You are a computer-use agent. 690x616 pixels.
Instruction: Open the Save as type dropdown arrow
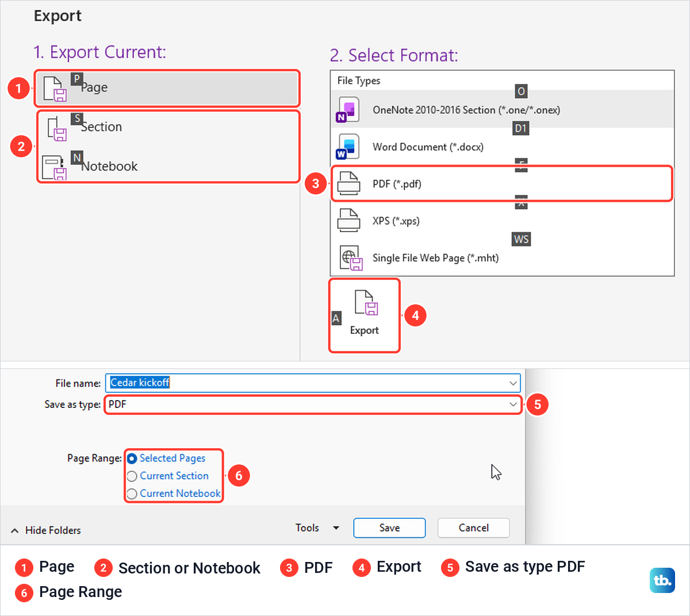click(513, 405)
